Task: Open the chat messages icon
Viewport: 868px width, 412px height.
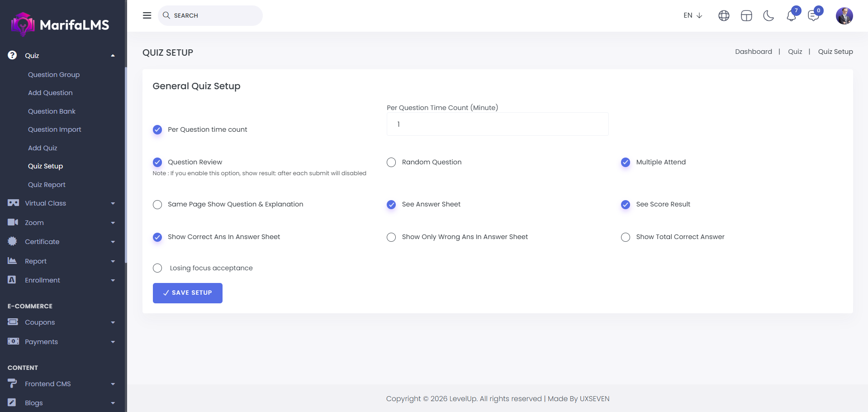Action: pos(813,16)
